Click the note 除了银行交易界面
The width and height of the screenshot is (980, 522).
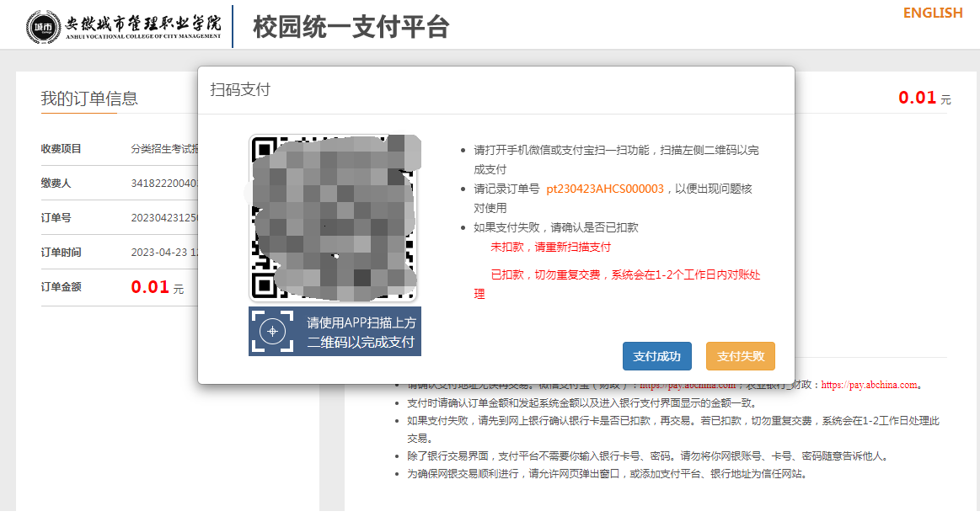point(647,455)
